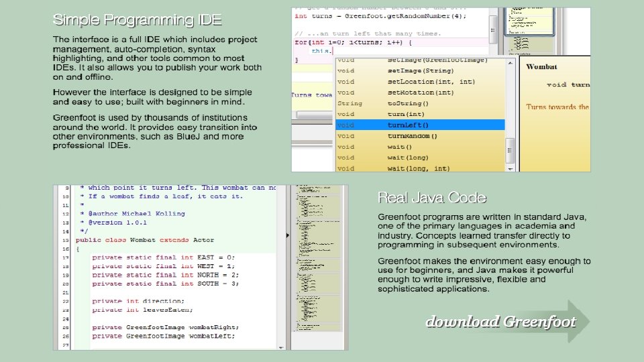
Task: Click the 'int turns = Greenfoot.getRandomNumber(4)' line
Action: click(x=380, y=16)
